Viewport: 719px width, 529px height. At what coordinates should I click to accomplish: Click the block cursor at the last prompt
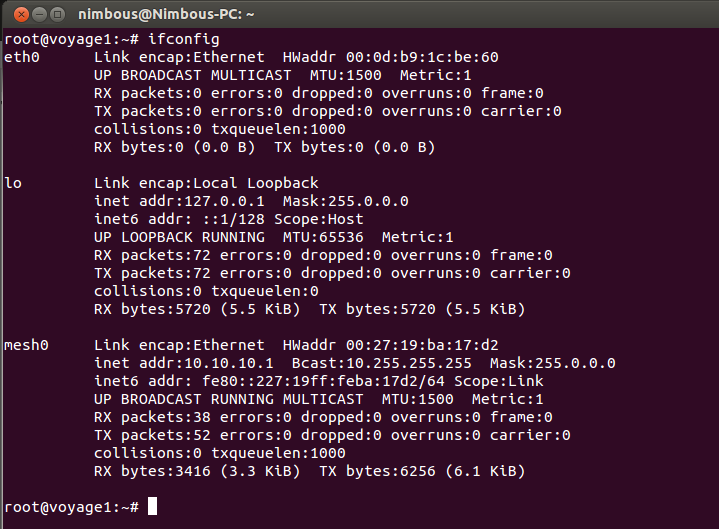click(152, 507)
